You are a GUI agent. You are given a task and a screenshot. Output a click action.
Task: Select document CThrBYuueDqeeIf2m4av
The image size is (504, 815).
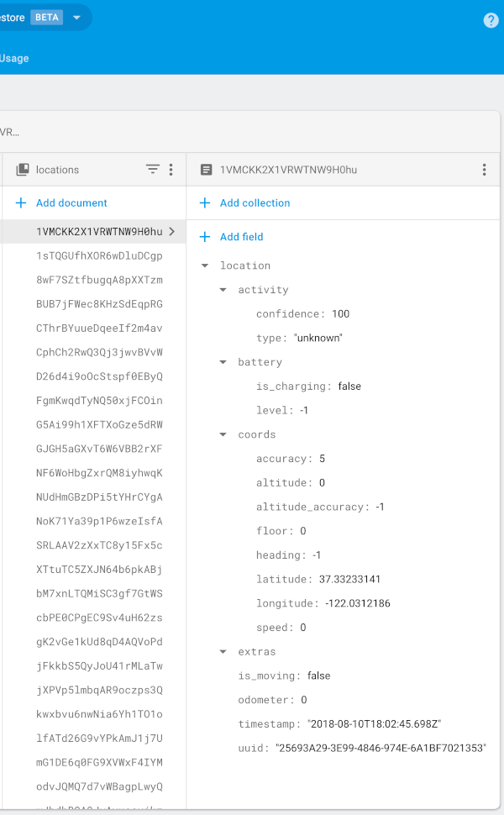(99, 328)
